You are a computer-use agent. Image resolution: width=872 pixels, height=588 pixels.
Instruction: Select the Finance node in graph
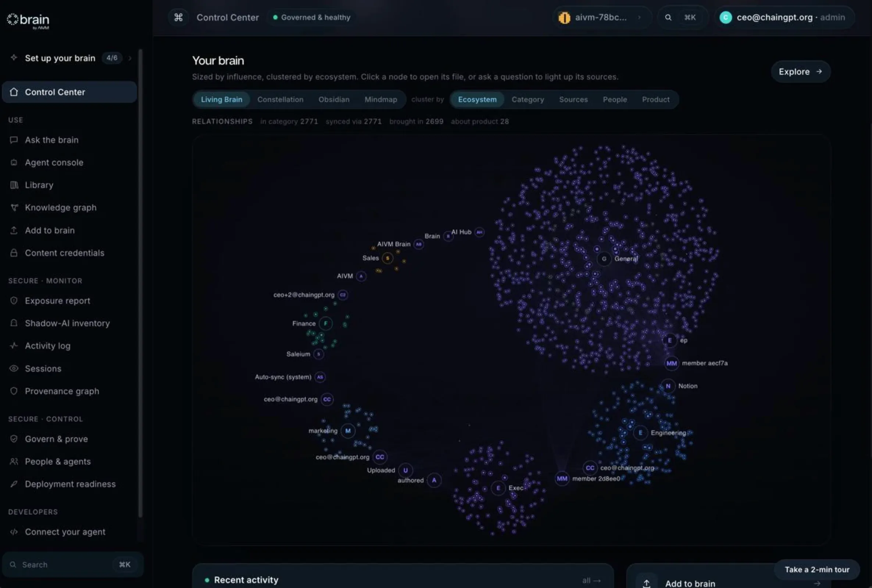click(x=326, y=323)
